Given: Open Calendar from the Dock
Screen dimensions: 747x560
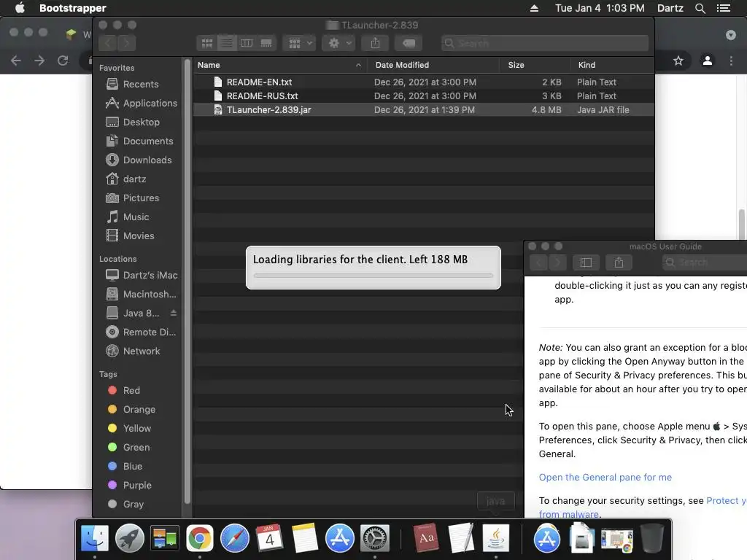Looking at the screenshot, I should (x=270, y=538).
